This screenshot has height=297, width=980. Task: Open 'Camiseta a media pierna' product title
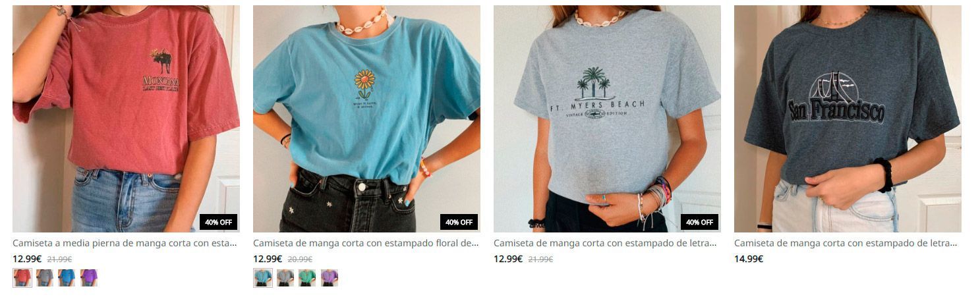pyautogui.click(x=125, y=243)
